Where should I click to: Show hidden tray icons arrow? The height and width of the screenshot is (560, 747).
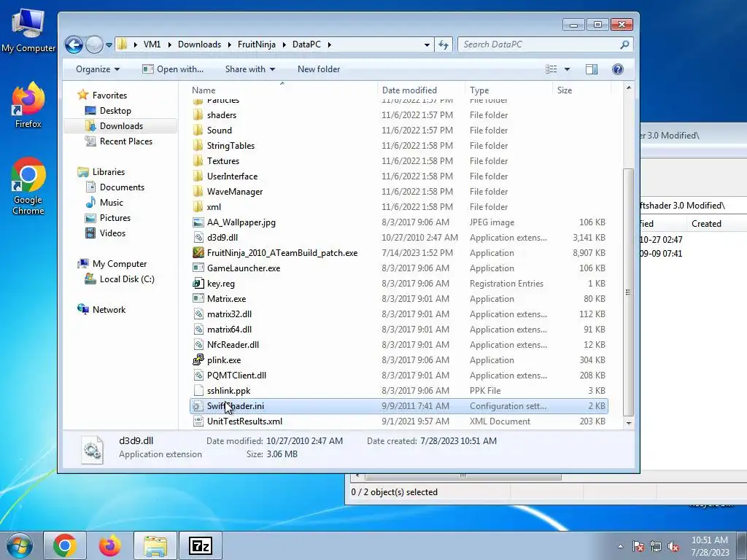click(620, 546)
